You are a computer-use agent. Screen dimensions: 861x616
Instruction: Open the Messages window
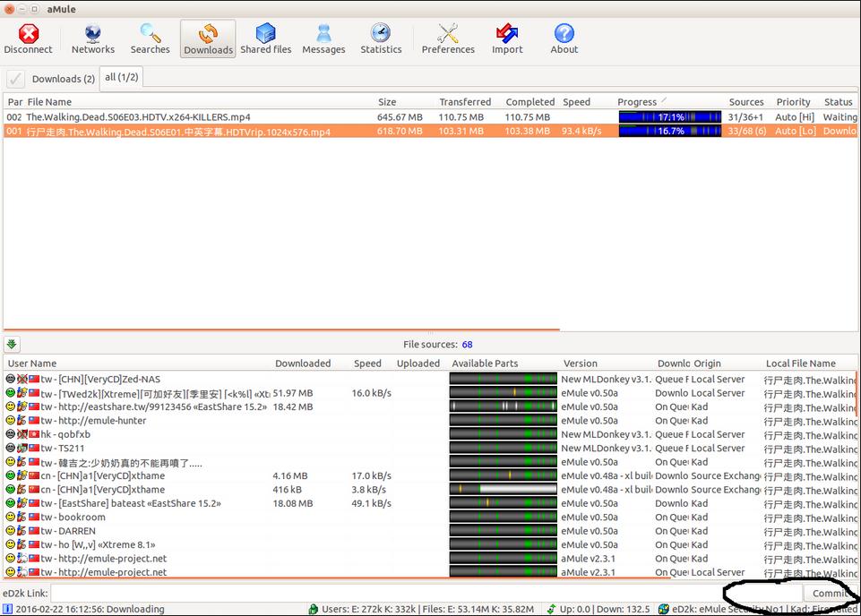tap(323, 39)
